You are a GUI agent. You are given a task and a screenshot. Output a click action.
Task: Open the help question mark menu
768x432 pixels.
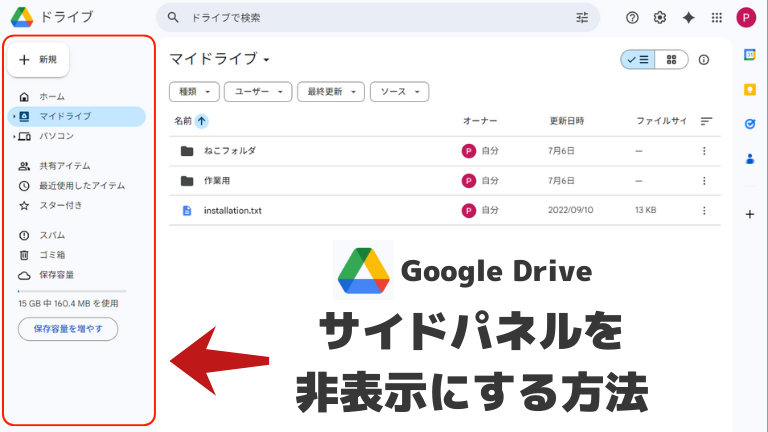tap(632, 18)
